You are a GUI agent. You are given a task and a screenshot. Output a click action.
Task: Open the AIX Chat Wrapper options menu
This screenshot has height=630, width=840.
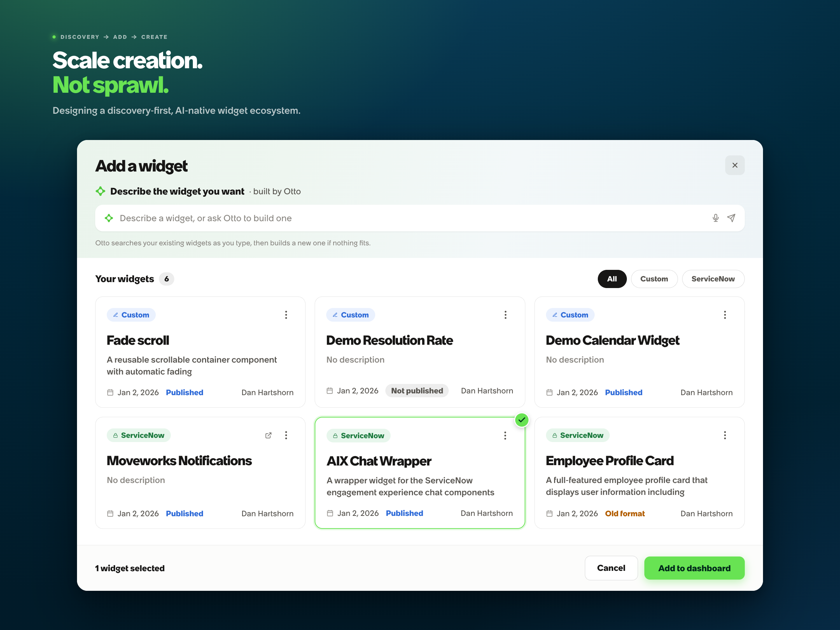click(x=505, y=435)
